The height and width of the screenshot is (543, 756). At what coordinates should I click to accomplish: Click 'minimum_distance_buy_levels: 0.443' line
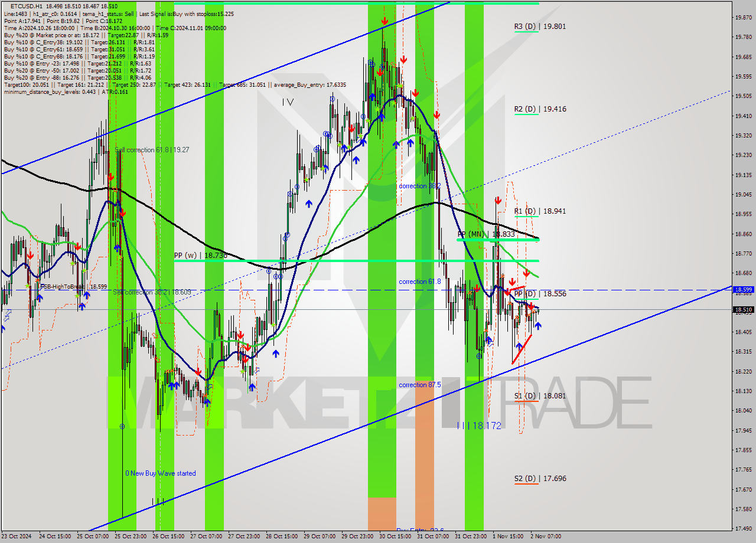tap(66, 91)
